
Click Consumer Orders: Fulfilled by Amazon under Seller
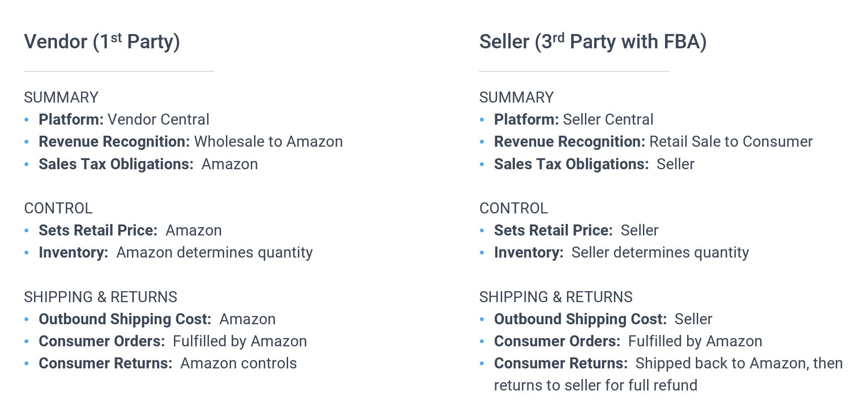point(628,341)
